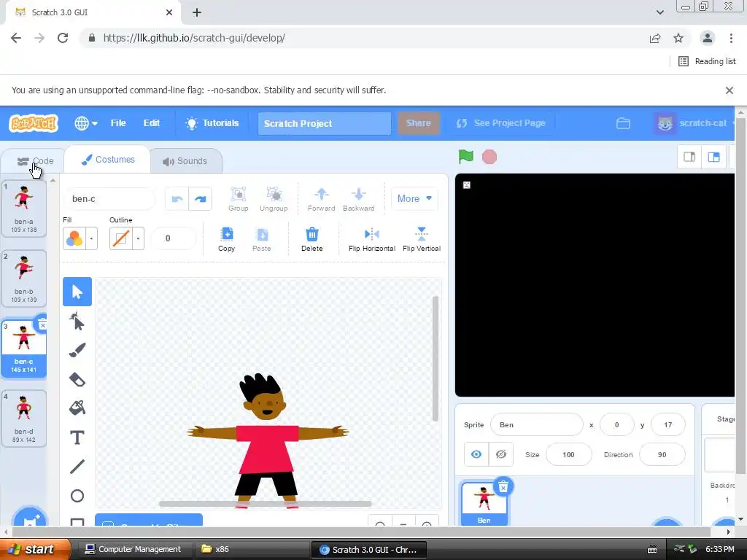Select the Circle tool
Image resolution: width=747 pixels, height=560 pixels.
pyautogui.click(x=77, y=496)
